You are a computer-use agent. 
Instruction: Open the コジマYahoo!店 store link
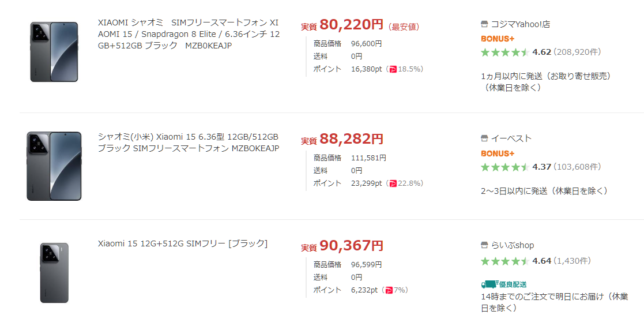pos(520,24)
